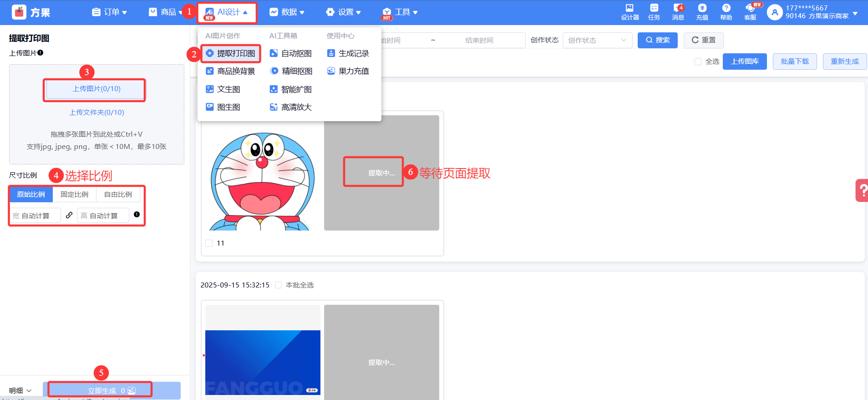Click the 立即生成 generate button
The height and width of the screenshot is (400, 868).
112,390
